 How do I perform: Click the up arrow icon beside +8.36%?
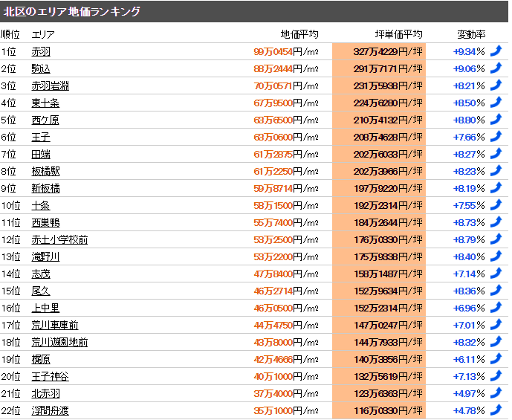click(496, 291)
